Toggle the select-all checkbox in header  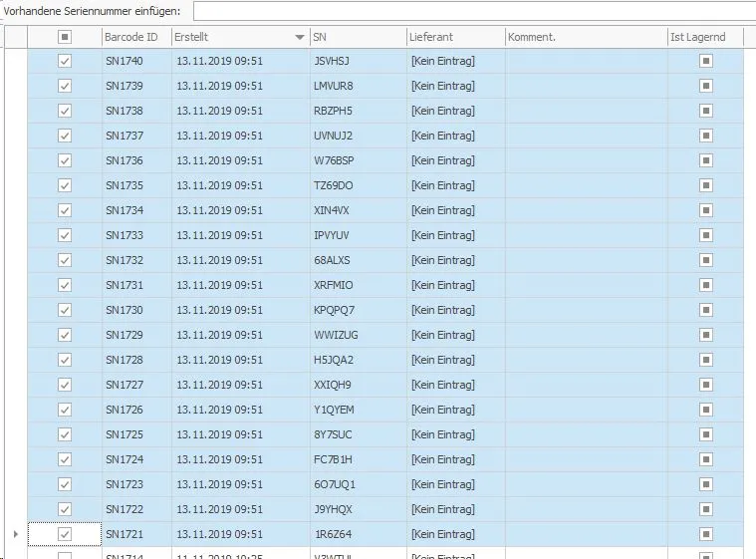pos(65,37)
